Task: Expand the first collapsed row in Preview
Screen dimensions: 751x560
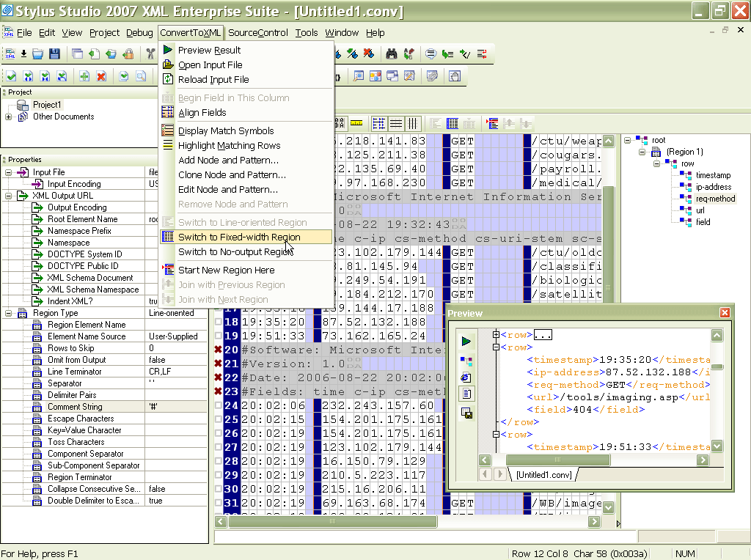Action: (497, 334)
